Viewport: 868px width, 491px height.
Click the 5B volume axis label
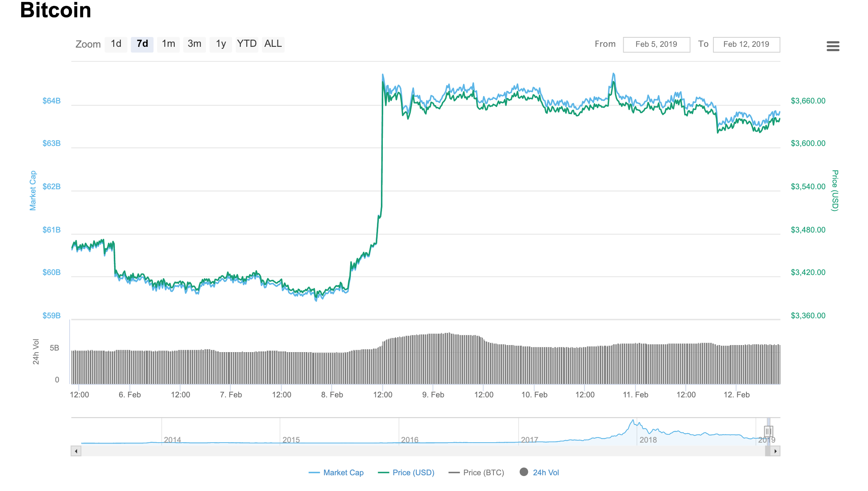pos(54,348)
